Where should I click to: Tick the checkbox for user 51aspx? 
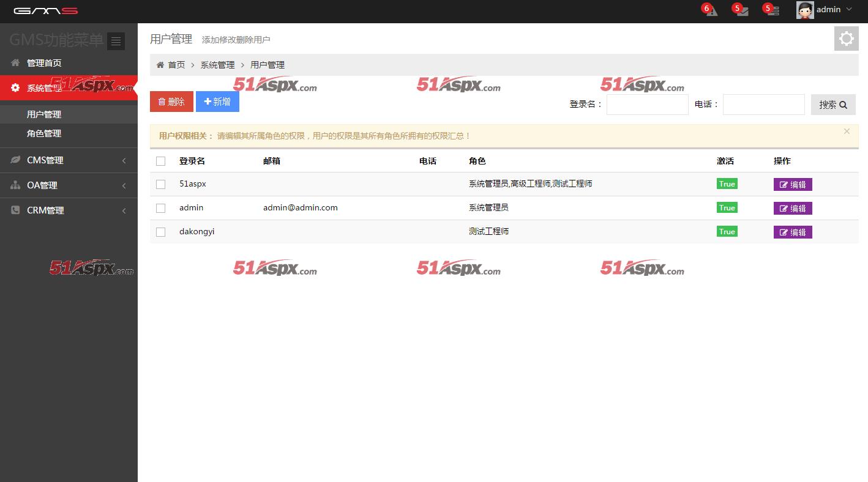(160, 184)
